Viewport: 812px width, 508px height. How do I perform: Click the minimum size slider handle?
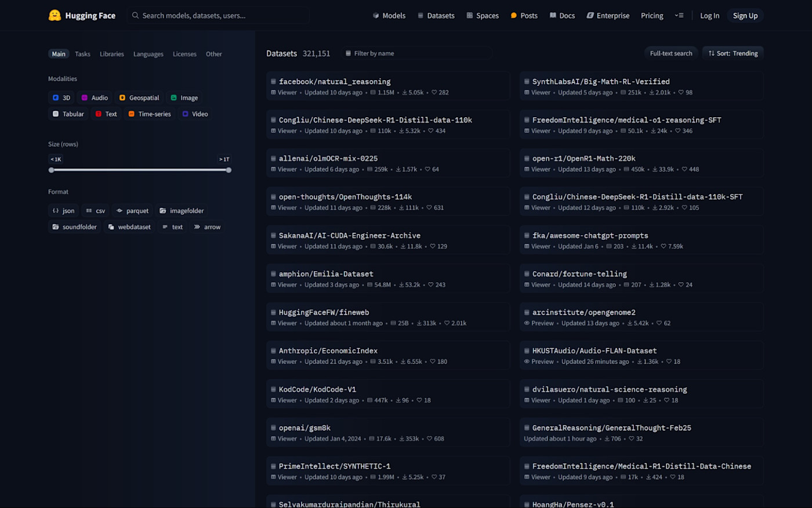tap(52, 170)
